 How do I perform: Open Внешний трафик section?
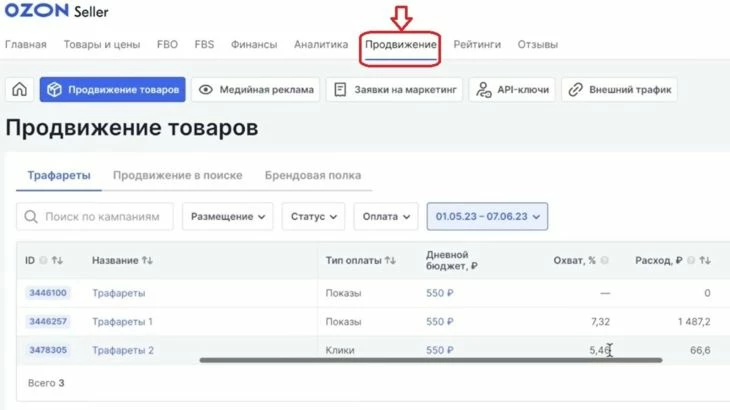point(620,89)
